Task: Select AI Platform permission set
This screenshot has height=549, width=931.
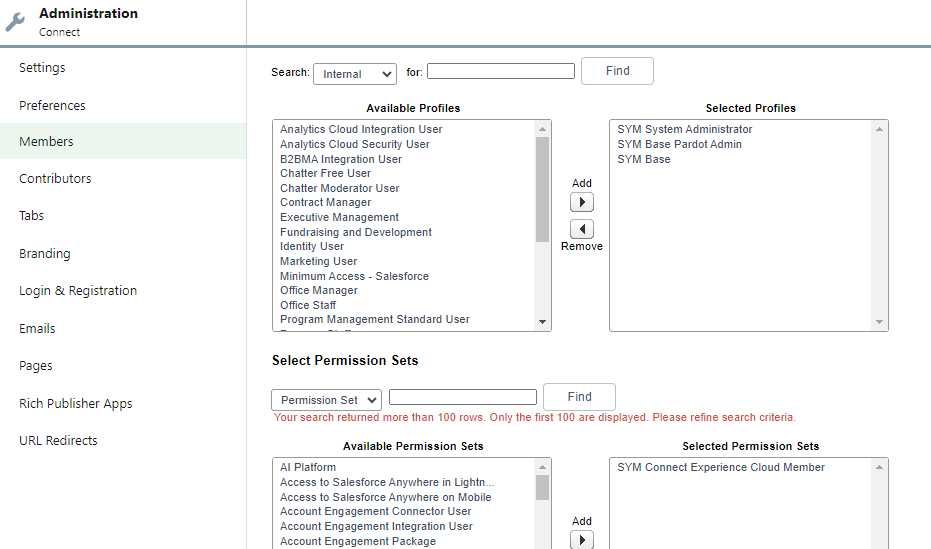Action: (308, 467)
